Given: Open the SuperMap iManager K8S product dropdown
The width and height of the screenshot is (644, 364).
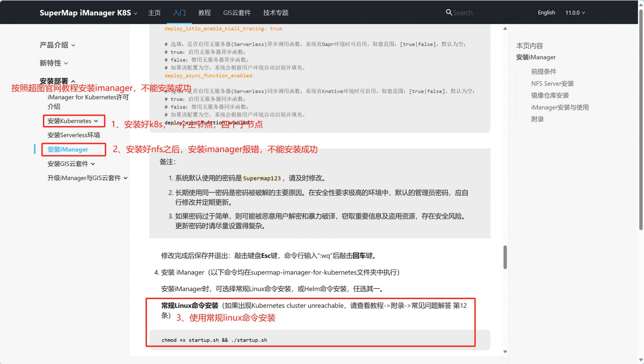Looking at the screenshot, I should tap(88, 13).
